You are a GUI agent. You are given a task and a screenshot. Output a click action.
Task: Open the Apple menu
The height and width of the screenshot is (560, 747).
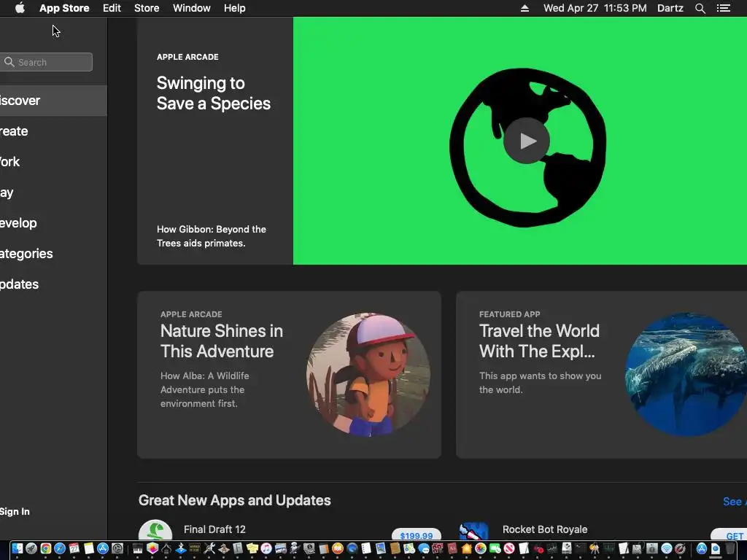pyautogui.click(x=20, y=8)
